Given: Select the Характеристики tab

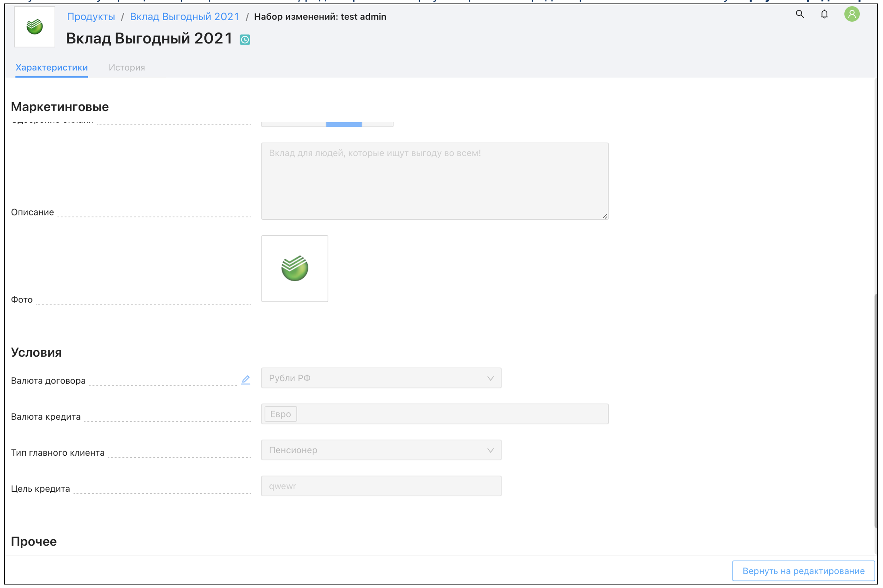Looking at the screenshot, I should point(51,67).
